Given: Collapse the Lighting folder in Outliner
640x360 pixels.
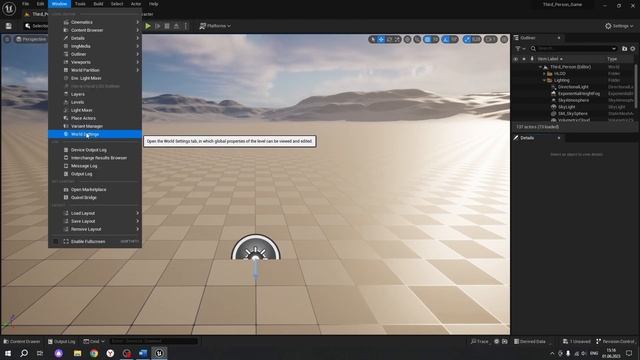Looking at the screenshot, I should 544,80.
